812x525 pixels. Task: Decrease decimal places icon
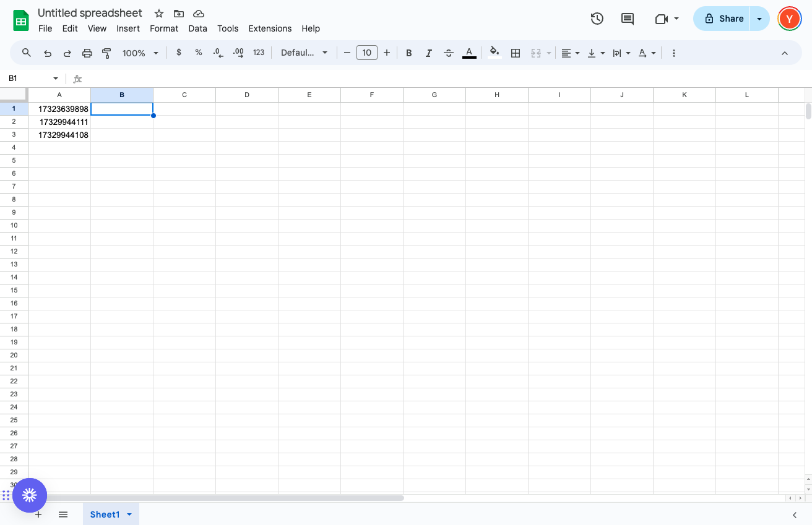(x=218, y=53)
